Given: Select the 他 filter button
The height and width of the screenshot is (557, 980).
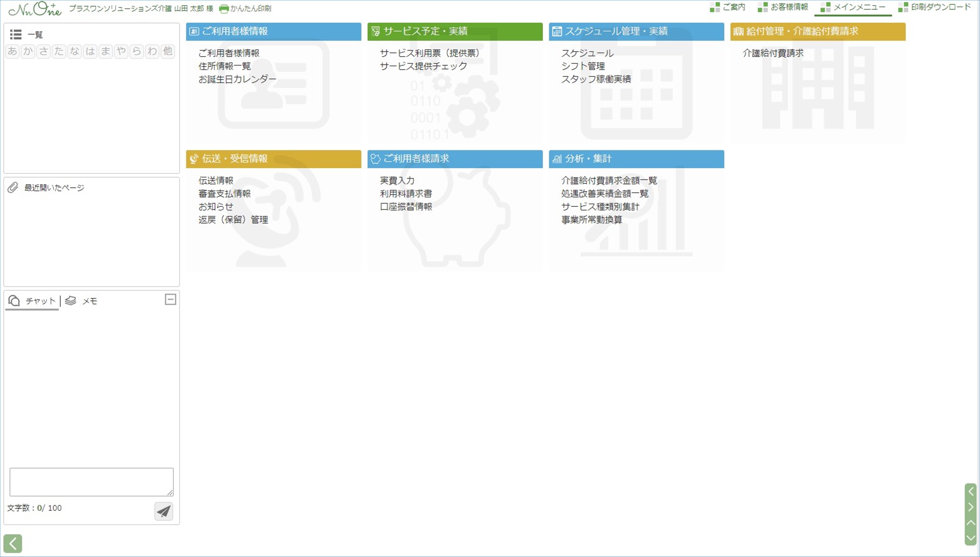Looking at the screenshot, I should click(167, 51).
